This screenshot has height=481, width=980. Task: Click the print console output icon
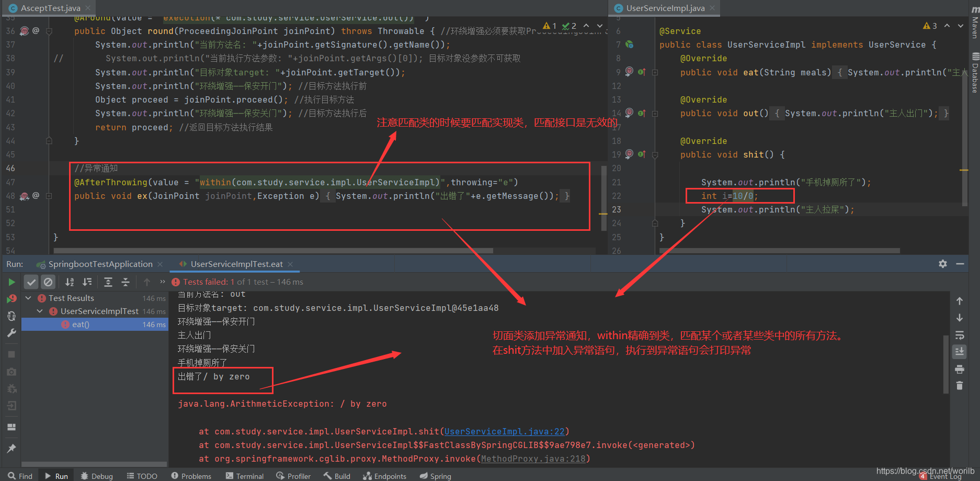pyautogui.click(x=960, y=369)
